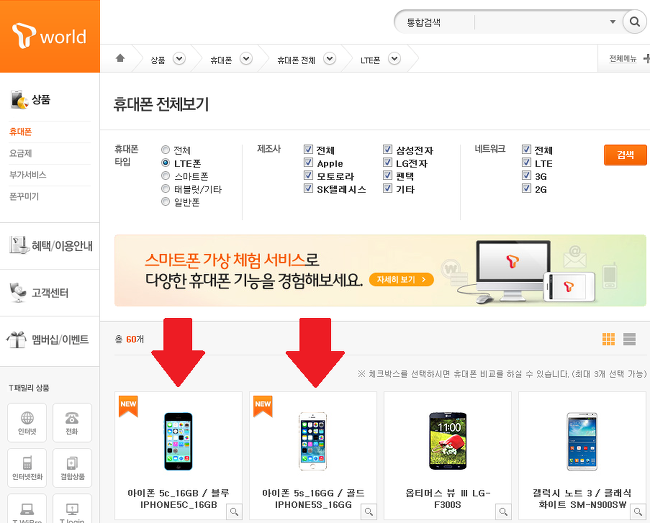The width and height of the screenshot is (650, 523).
Task: Open 인터넷 T패밀리 icon
Action: point(27,423)
